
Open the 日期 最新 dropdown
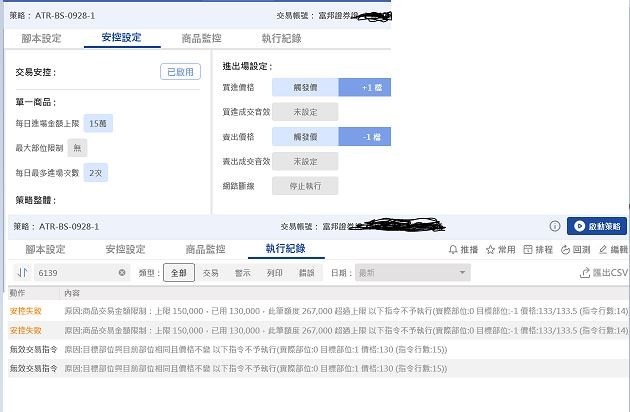(413, 273)
